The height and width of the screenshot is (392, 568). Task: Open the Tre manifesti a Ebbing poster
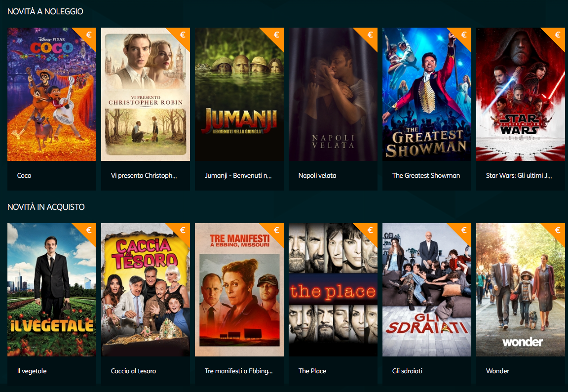click(239, 290)
